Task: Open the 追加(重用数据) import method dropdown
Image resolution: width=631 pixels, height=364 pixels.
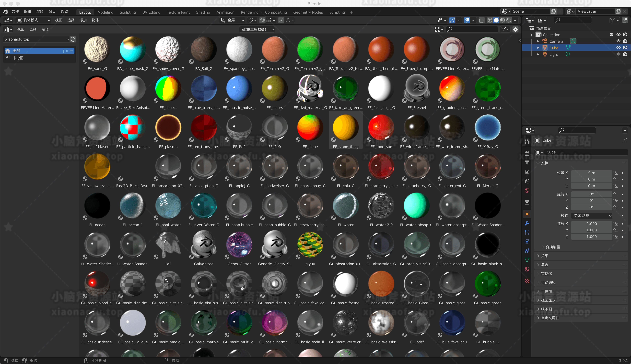Action: coord(257,30)
